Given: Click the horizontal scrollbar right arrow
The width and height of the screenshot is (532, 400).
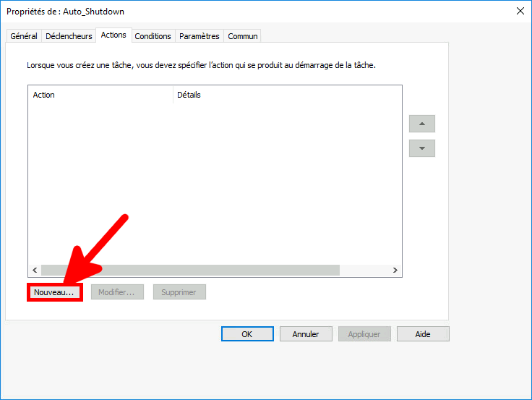Looking at the screenshot, I should (395, 270).
